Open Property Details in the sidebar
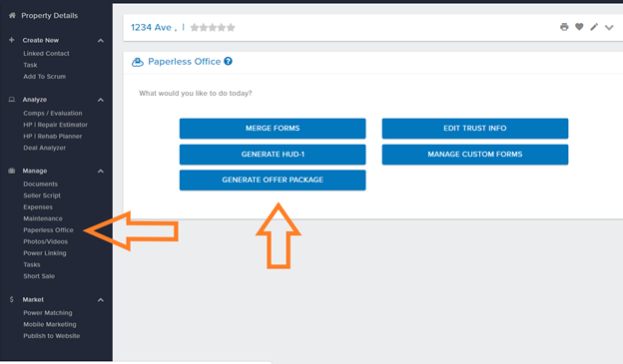Viewport: 623px width, 364px height. point(50,16)
